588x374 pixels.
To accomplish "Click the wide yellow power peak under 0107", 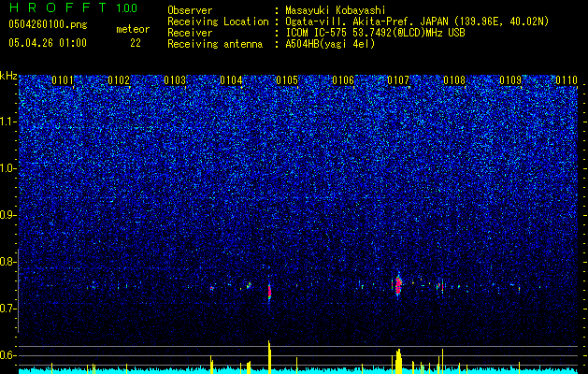I will 398,361.
